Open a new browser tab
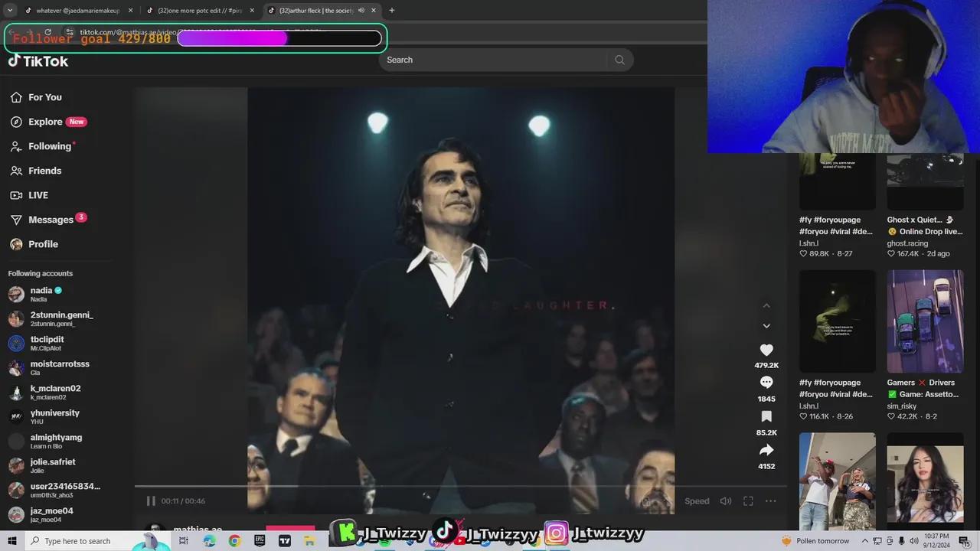 pos(392,11)
